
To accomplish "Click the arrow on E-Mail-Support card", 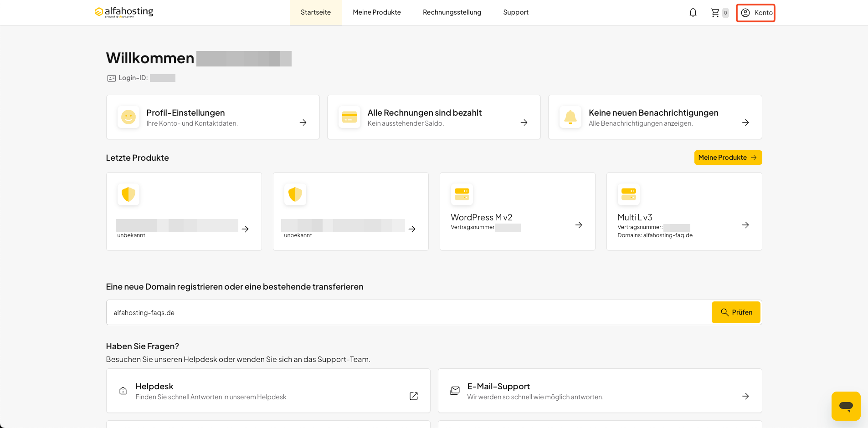I will point(745,396).
